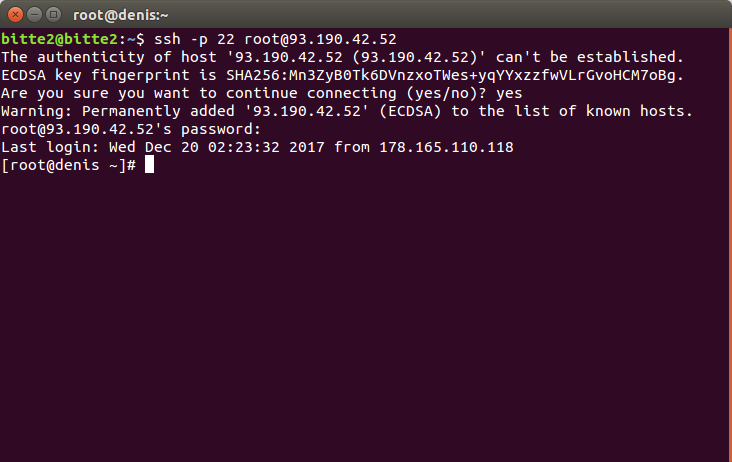Click the orange right window edge

point(730,245)
